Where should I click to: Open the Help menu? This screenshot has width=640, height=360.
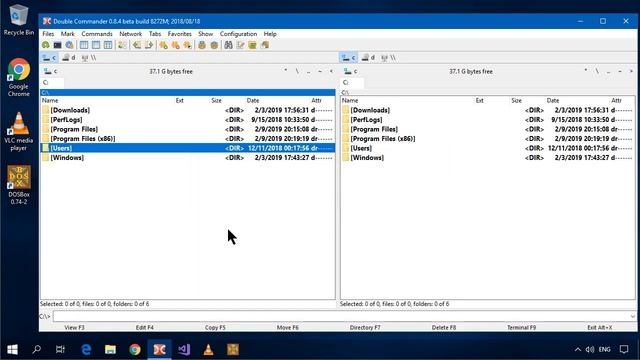[x=270, y=34]
